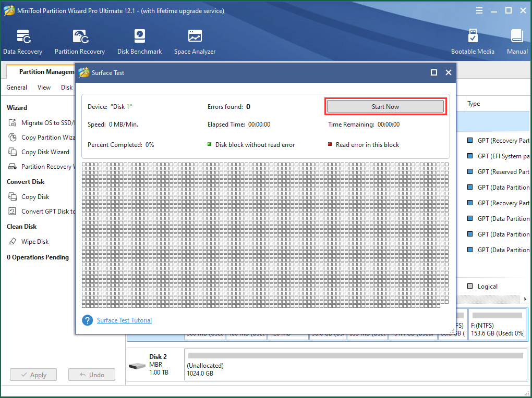Click the Wipe Disk eraser icon

coord(13,241)
